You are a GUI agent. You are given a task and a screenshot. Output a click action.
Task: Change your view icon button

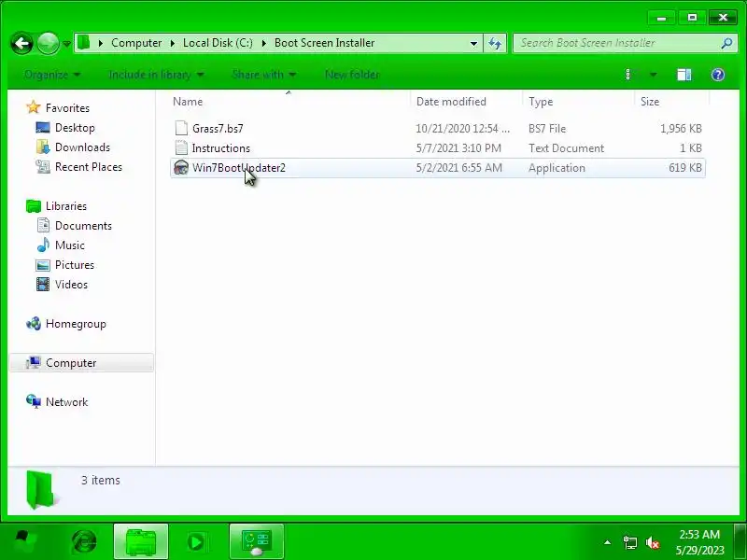(x=627, y=75)
